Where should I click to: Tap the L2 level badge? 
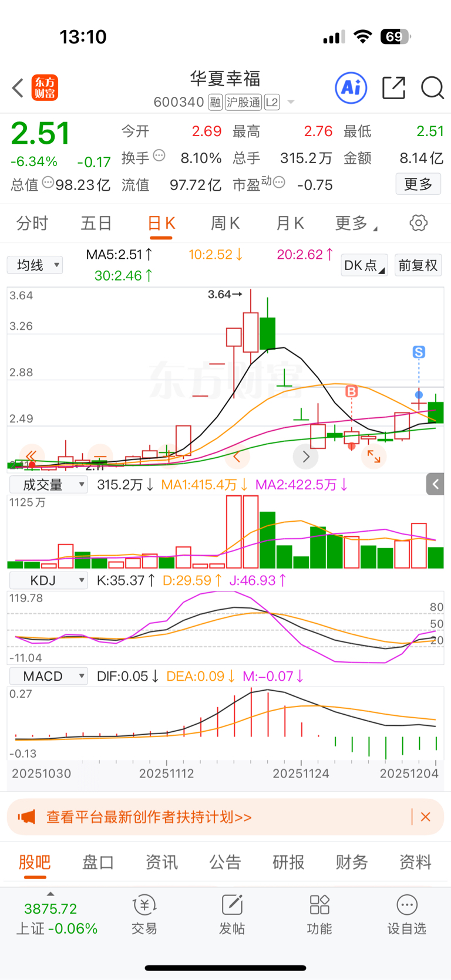272,103
